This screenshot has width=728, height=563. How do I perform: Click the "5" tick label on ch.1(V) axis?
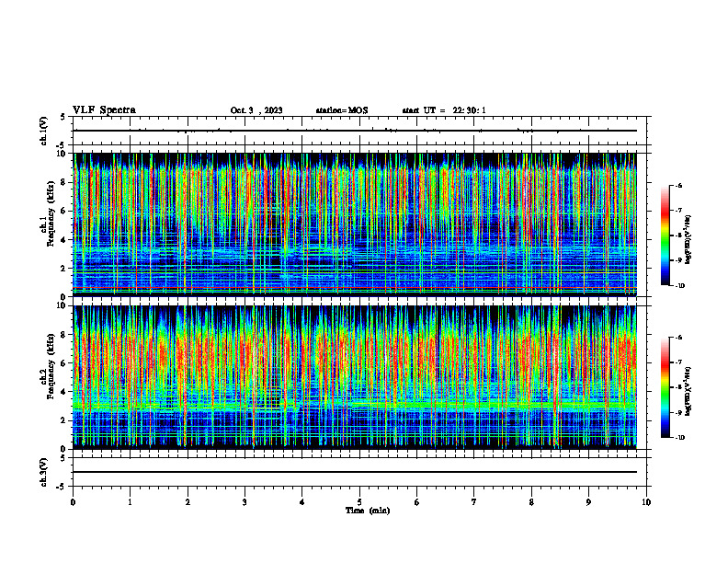(63, 118)
